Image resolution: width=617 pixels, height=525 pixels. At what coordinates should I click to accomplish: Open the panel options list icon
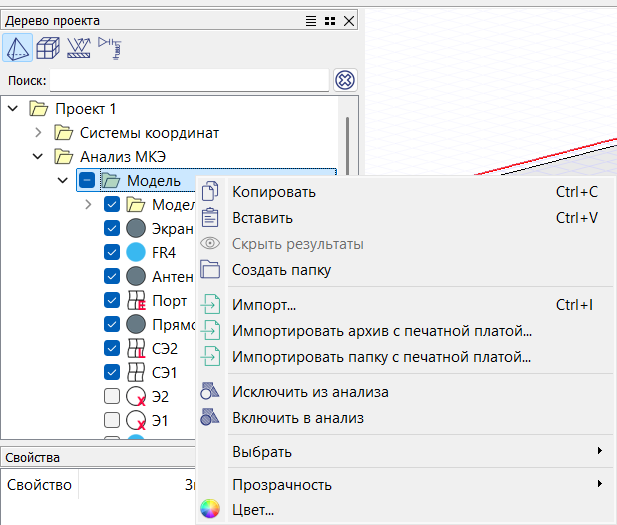312,20
